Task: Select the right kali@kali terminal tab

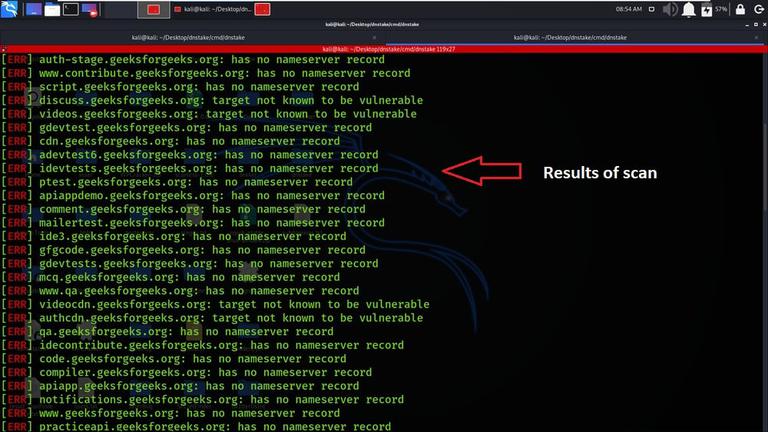Action: tap(570, 37)
